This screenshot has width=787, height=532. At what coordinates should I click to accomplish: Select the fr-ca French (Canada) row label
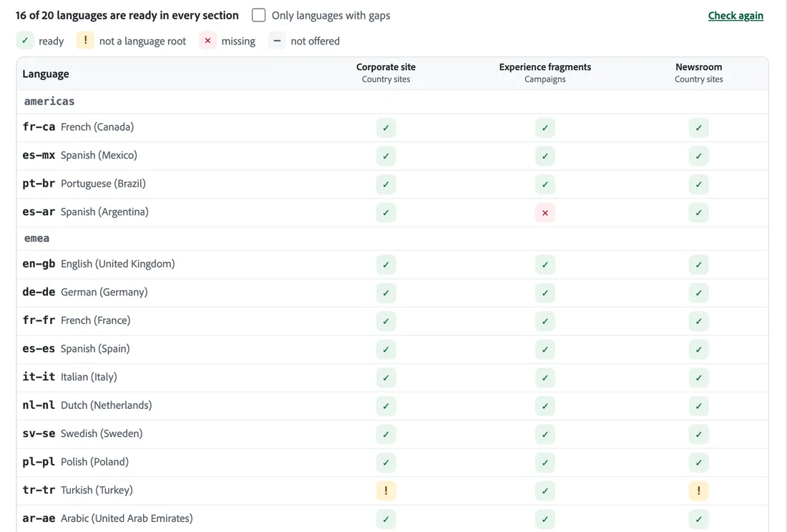point(78,127)
